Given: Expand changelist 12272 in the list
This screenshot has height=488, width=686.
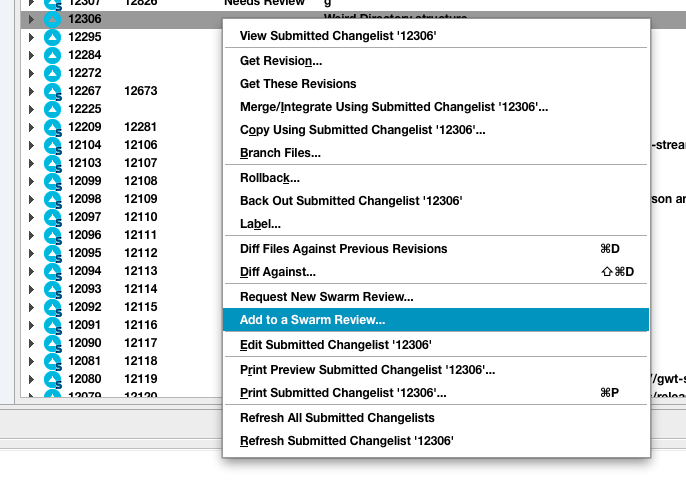Looking at the screenshot, I should click(31, 73).
